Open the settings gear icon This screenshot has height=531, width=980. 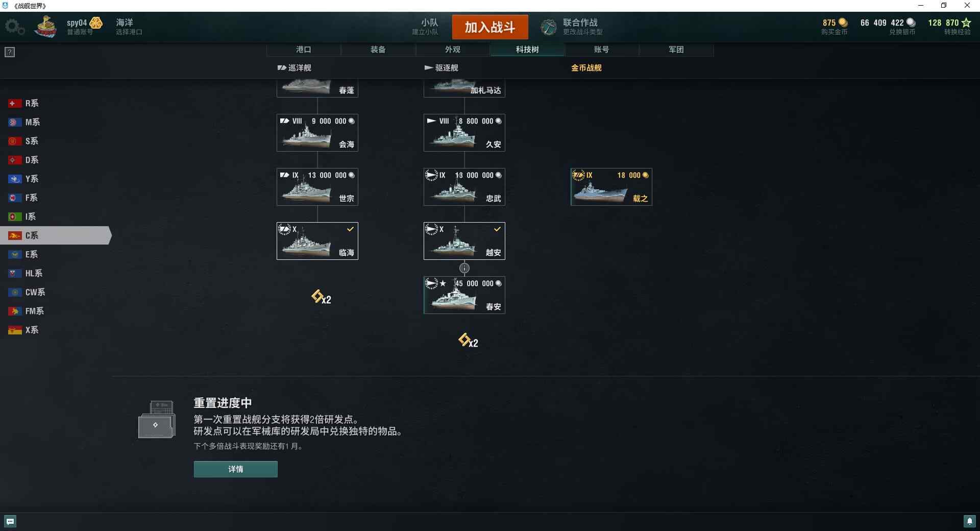[x=14, y=27]
